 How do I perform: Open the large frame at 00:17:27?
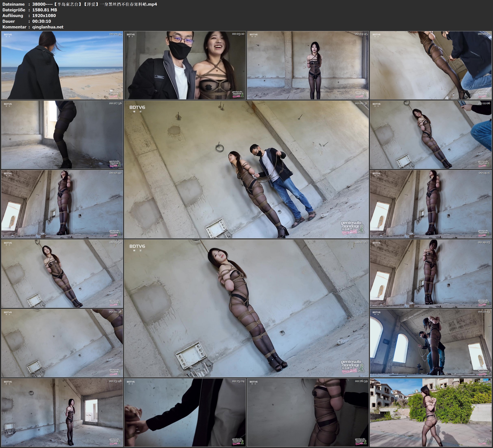click(246, 308)
